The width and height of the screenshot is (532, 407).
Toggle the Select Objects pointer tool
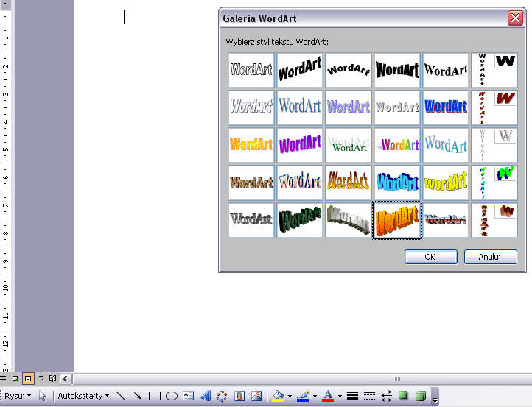[43, 396]
